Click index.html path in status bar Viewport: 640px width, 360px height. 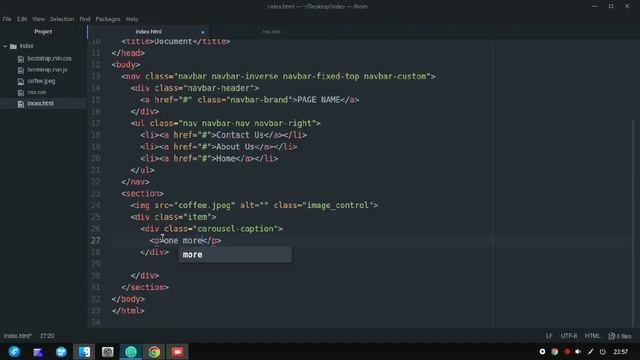tap(18, 336)
